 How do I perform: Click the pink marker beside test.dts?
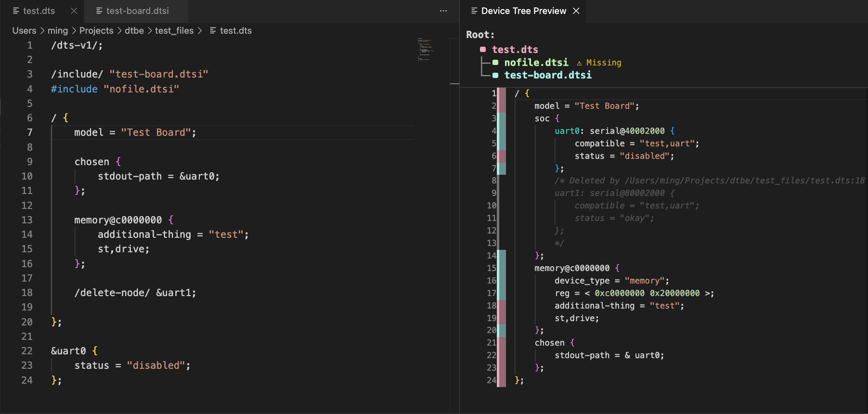(x=483, y=50)
